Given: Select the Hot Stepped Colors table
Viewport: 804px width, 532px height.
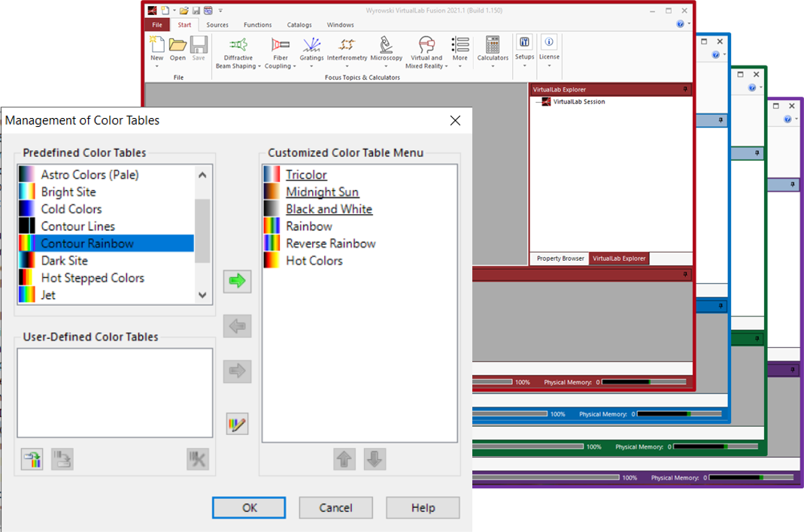Looking at the screenshot, I should [x=106, y=278].
